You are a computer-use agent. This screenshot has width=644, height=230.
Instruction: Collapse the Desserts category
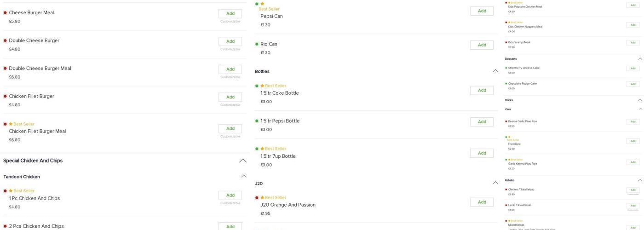pos(640,59)
